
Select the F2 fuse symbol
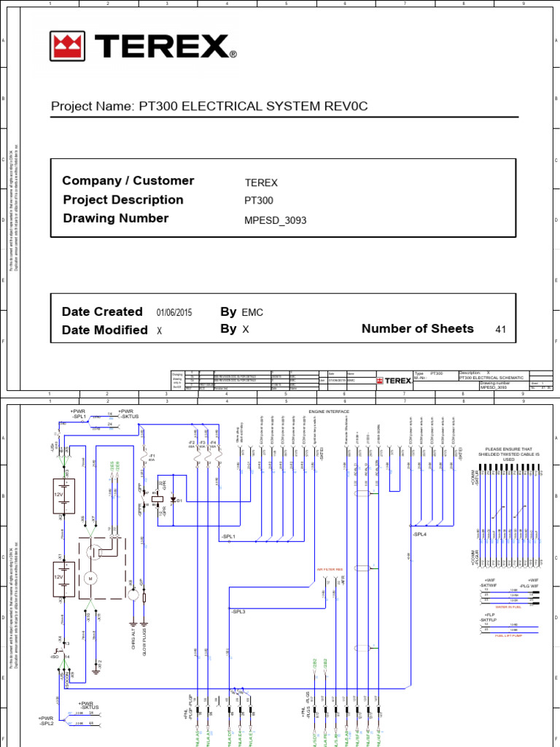(197, 456)
